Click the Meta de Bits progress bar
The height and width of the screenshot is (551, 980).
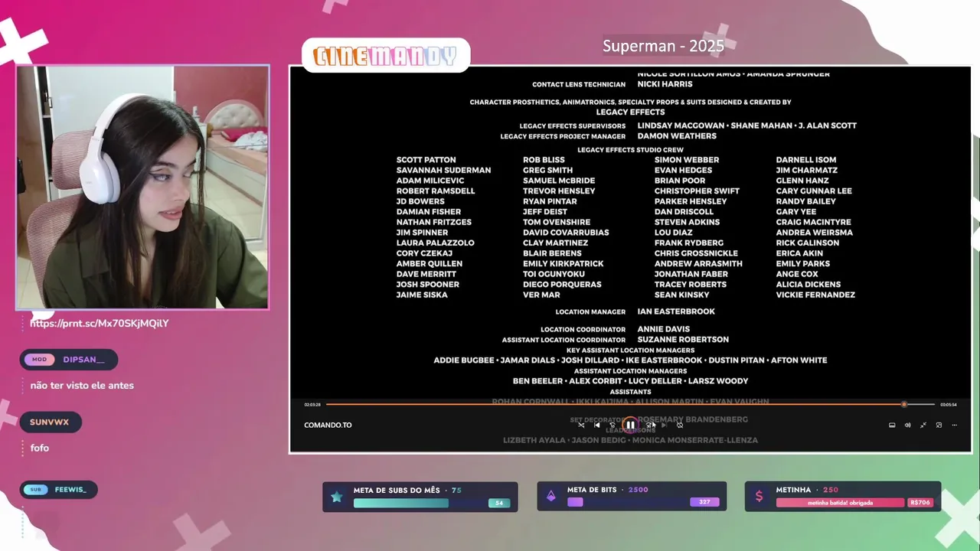coord(643,502)
